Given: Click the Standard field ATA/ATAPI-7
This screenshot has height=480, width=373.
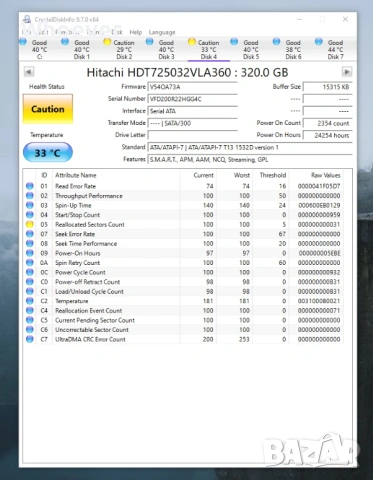Looking at the screenshot, I should (x=250, y=147).
